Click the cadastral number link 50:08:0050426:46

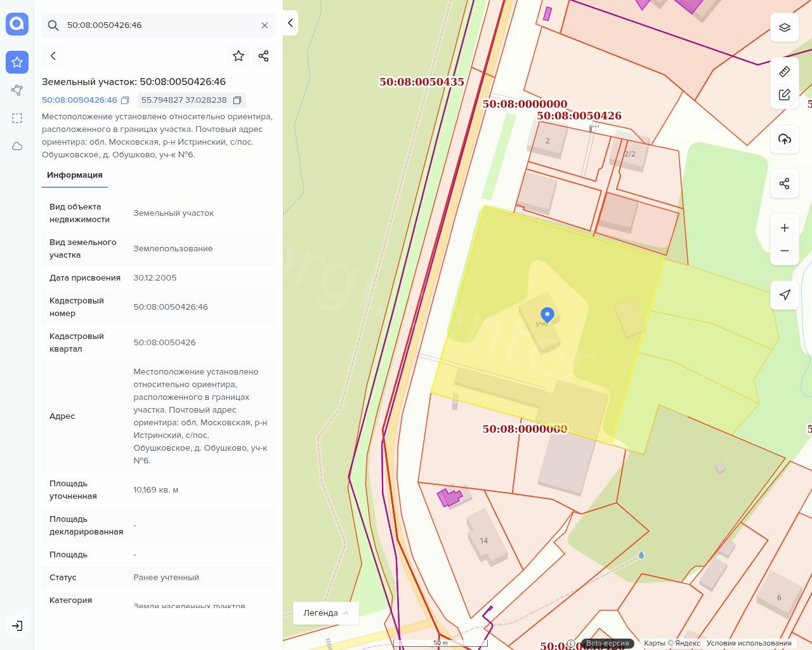(x=79, y=100)
